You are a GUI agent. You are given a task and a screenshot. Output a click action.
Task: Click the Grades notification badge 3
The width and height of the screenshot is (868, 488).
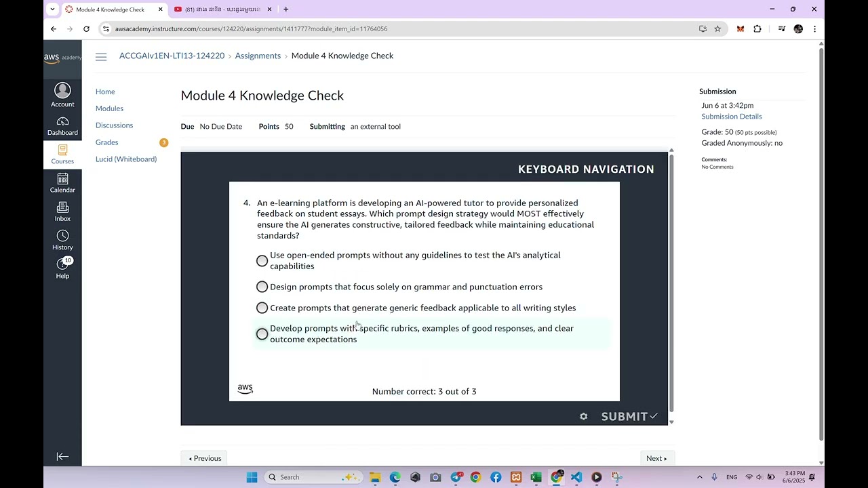point(163,142)
